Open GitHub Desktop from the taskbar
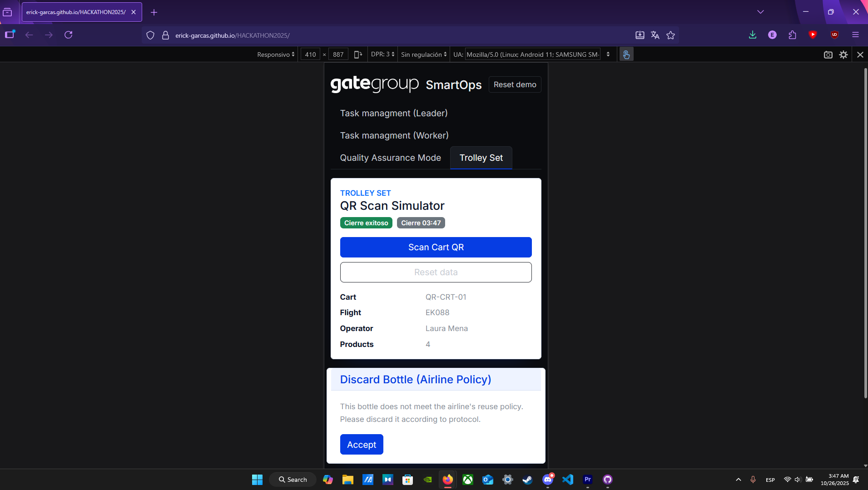This screenshot has width=868, height=490. click(x=608, y=480)
